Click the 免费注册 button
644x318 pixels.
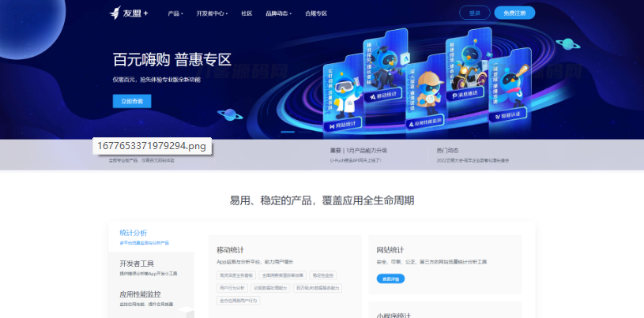click(514, 13)
